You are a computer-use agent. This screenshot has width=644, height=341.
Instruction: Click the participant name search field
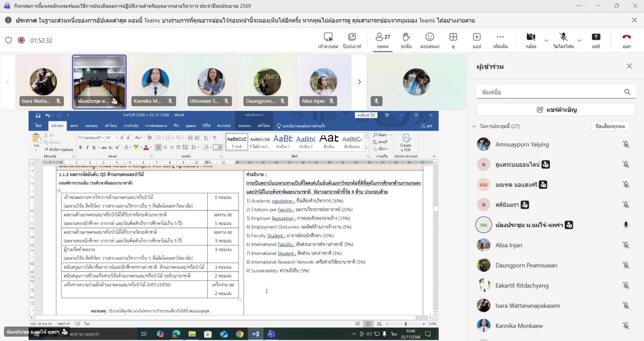point(550,92)
